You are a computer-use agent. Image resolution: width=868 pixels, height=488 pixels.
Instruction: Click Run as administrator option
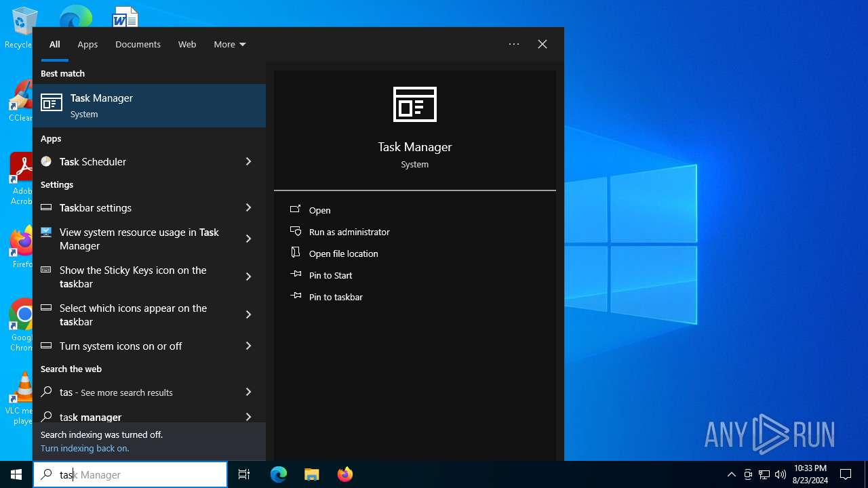(349, 232)
